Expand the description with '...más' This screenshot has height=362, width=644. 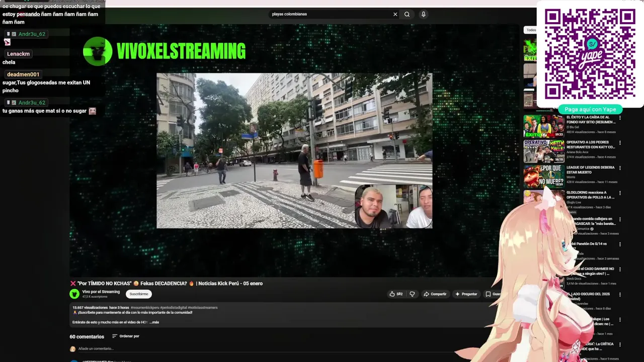(154, 322)
